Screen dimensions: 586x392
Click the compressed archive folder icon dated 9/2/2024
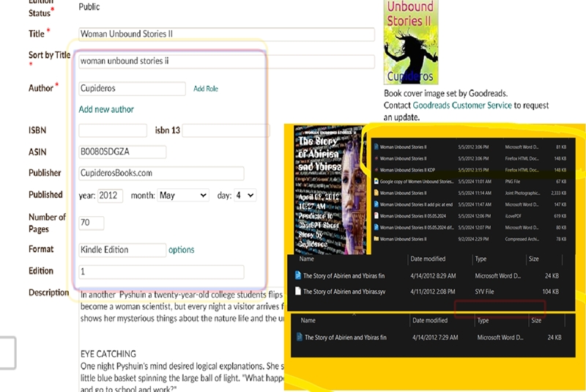point(376,239)
